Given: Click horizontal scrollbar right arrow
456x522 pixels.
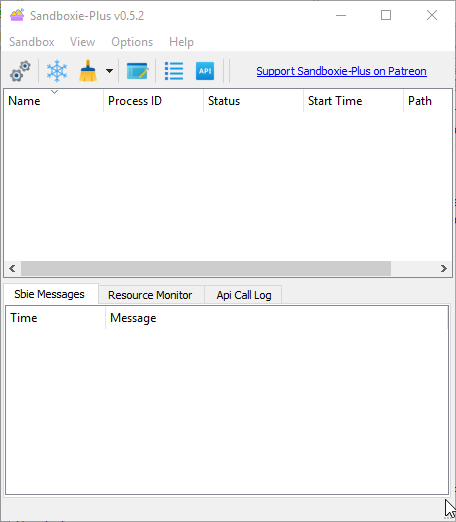Looking at the screenshot, I should click(x=444, y=269).
